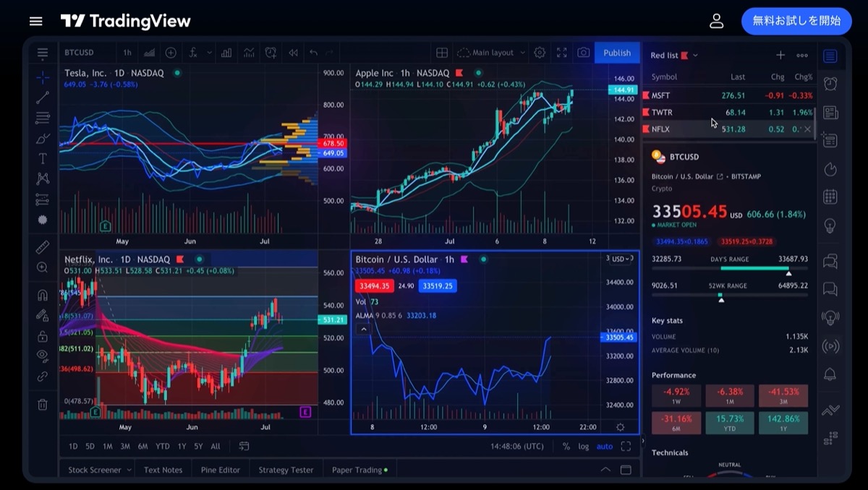Image resolution: width=868 pixels, height=490 pixels.
Task: Remove NFLX from the watchlist
Action: tap(807, 129)
